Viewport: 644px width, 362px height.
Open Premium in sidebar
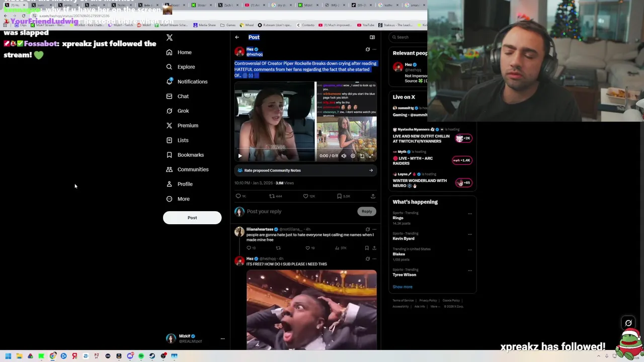point(182,125)
